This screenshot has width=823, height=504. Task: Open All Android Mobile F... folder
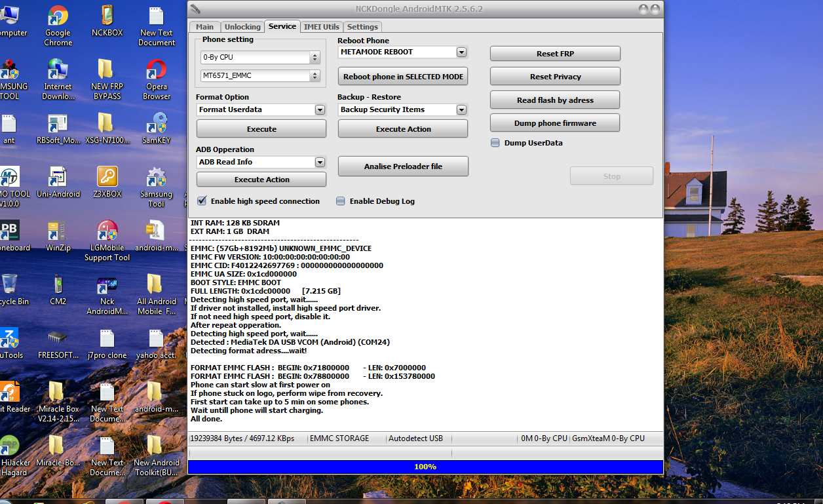[157, 295]
